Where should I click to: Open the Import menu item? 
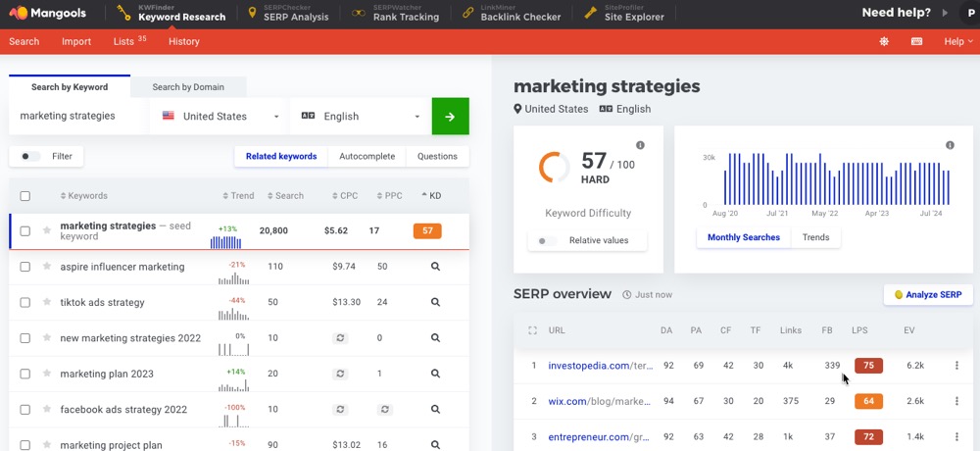click(x=76, y=41)
